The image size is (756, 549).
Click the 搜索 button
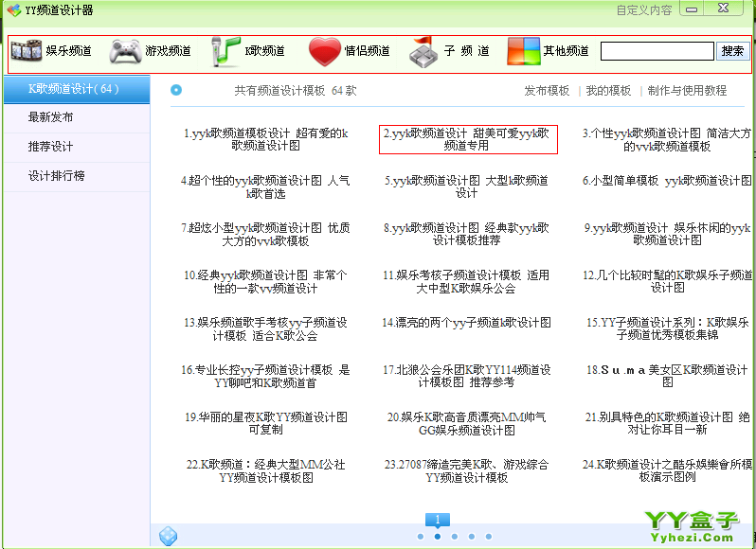(x=732, y=50)
